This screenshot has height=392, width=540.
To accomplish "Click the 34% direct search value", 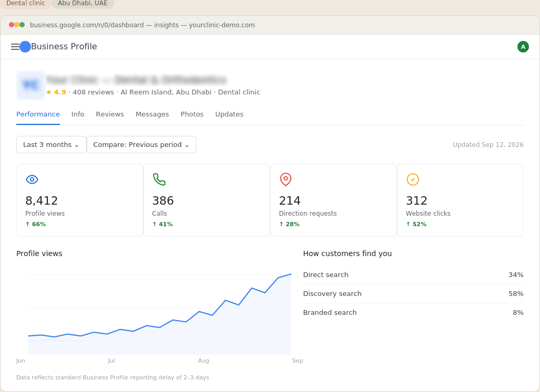I will coord(516,274).
